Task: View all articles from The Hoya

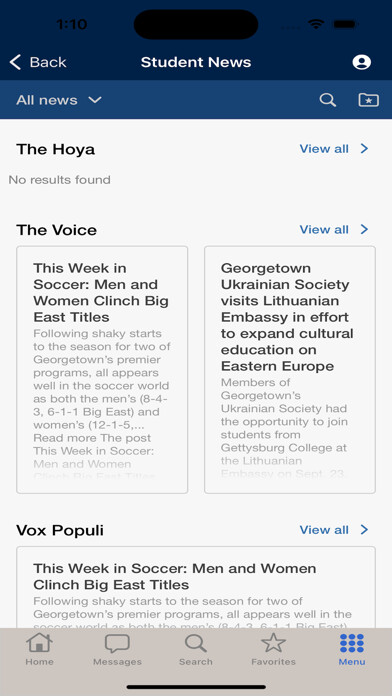Action: (324, 149)
